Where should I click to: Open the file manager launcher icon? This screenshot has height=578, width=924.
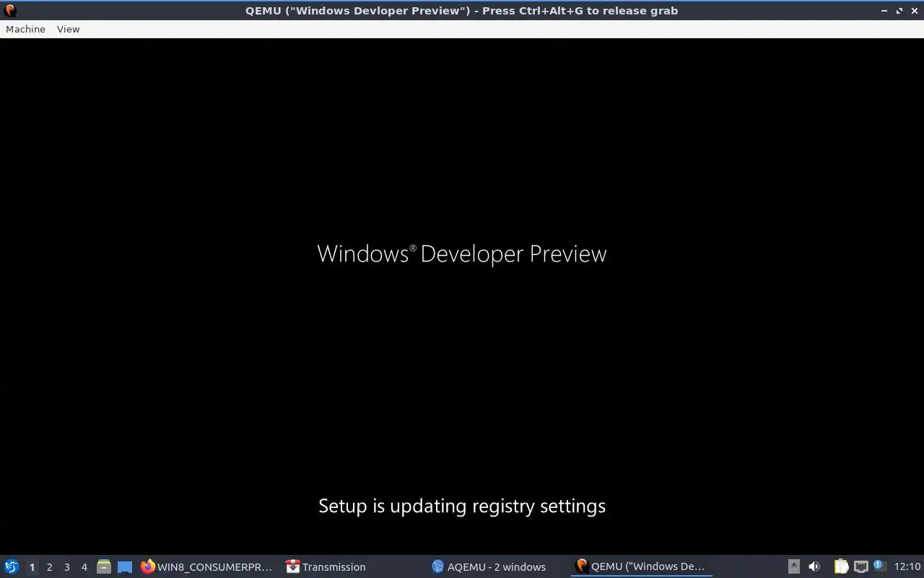coord(104,566)
